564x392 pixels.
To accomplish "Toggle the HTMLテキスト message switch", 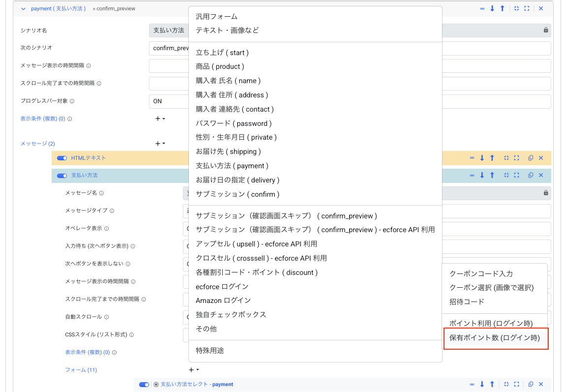I will pos(62,158).
